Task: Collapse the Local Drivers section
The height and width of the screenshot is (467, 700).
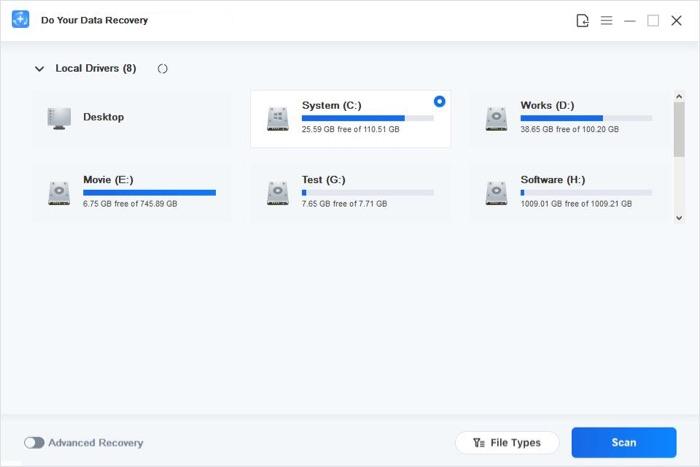Action: pyautogui.click(x=39, y=69)
